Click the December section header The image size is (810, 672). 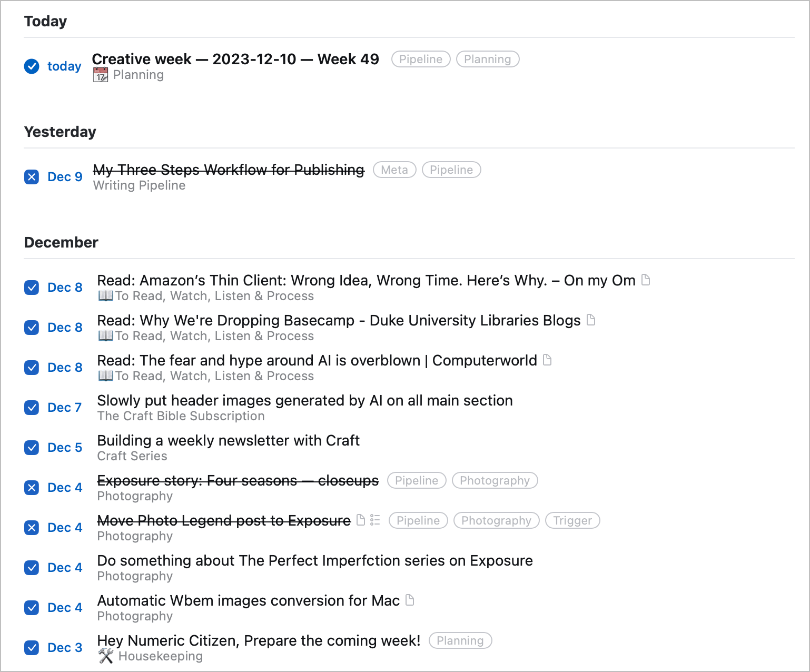61,242
